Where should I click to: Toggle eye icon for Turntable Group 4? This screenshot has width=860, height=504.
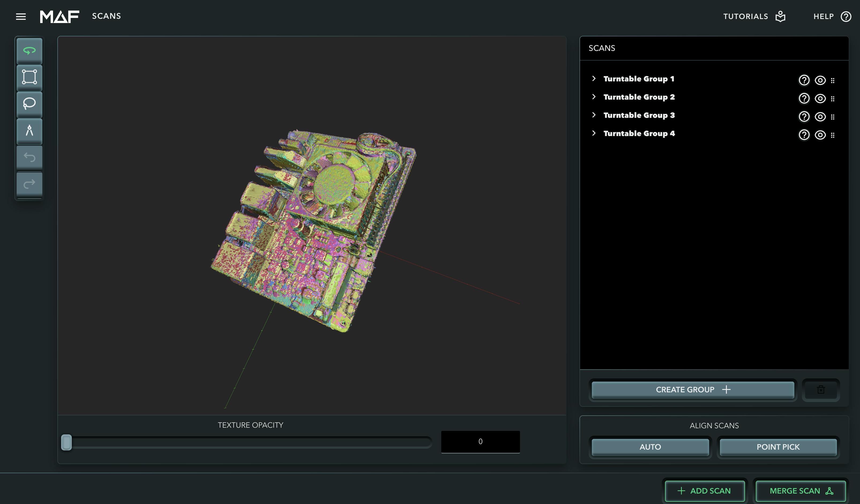pos(820,135)
